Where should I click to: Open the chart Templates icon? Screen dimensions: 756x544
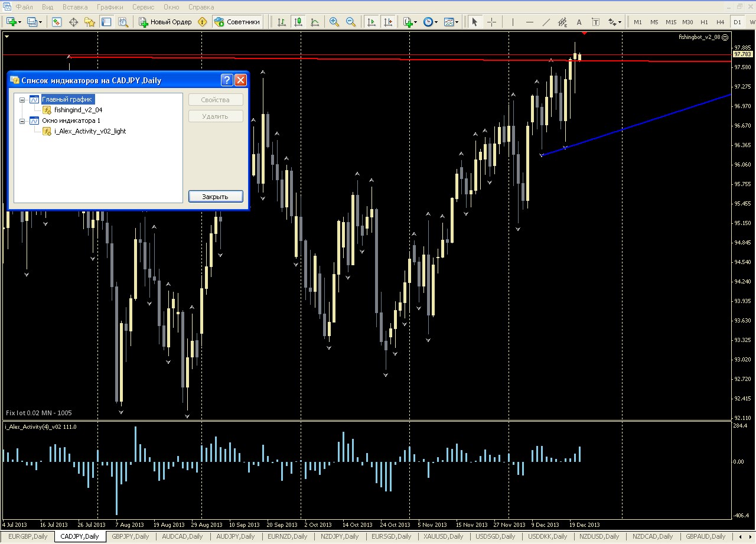(x=448, y=22)
